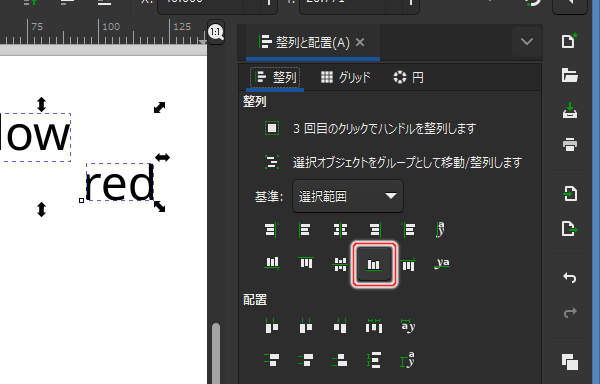This screenshot has width=600, height=384.
Task: Align left edges of selected objects
Action: [305, 230]
